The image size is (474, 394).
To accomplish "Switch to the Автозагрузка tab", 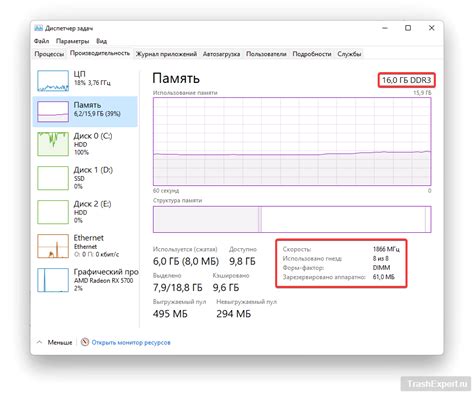I will (x=221, y=54).
